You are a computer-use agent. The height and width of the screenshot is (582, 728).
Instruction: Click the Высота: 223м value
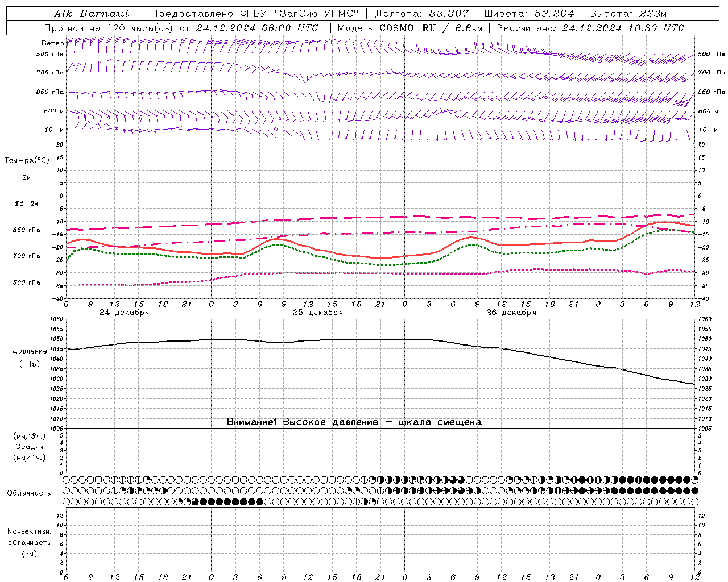tap(628, 14)
